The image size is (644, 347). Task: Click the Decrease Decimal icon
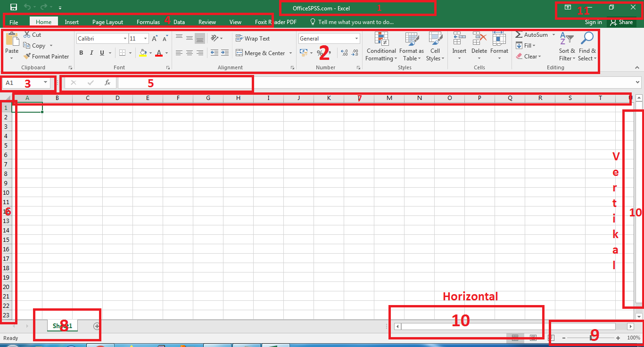pos(355,53)
